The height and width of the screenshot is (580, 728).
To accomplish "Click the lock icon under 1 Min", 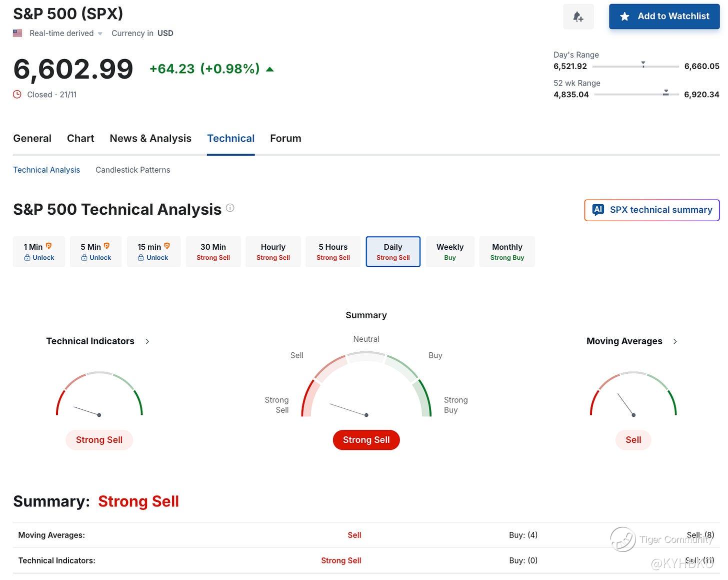I will (27, 258).
